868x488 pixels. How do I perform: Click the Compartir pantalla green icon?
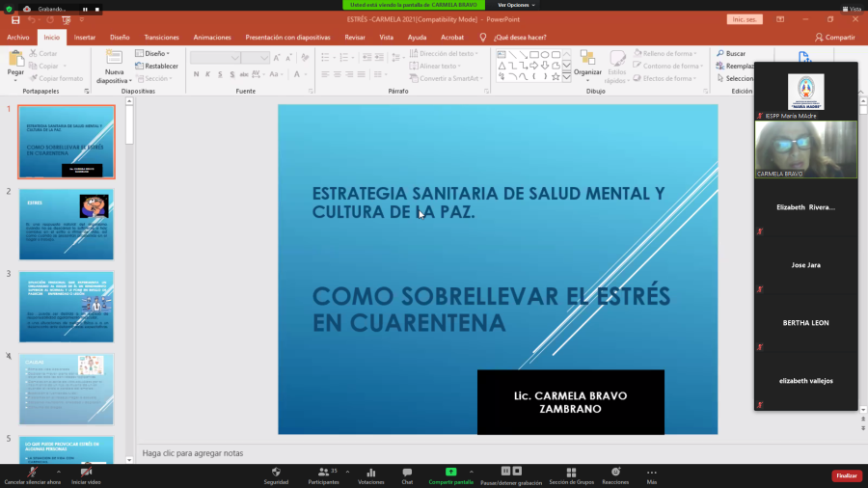coord(450,473)
